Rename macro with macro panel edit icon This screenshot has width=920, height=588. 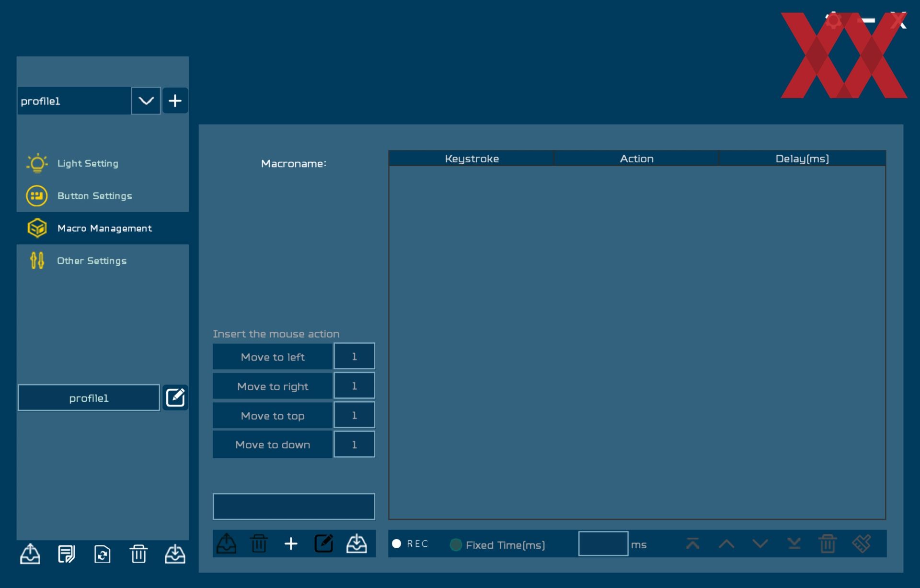(x=323, y=543)
